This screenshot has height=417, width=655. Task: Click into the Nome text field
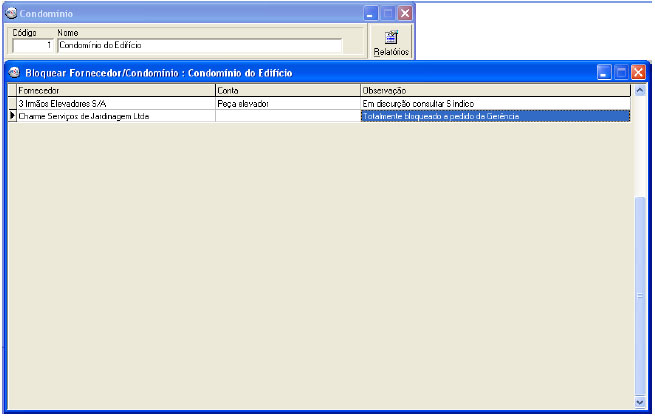199,45
